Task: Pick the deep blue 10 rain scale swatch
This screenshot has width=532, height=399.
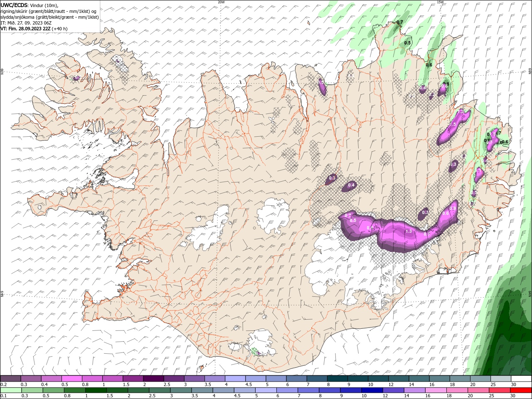Action: [x=372, y=390]
